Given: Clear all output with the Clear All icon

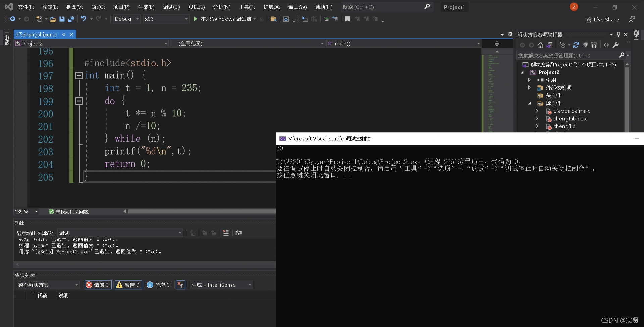Looking at the screenshot, I should [x=226, y=233].
